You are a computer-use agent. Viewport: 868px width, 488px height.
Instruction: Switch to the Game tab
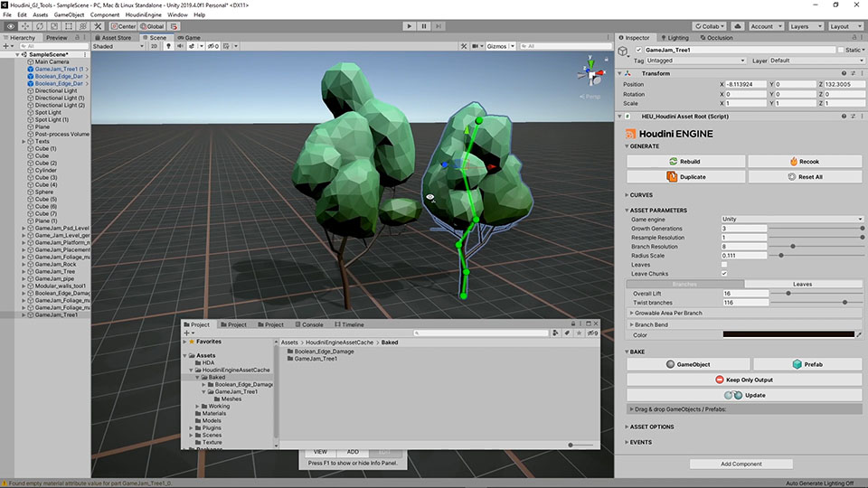tap(189, 38)
